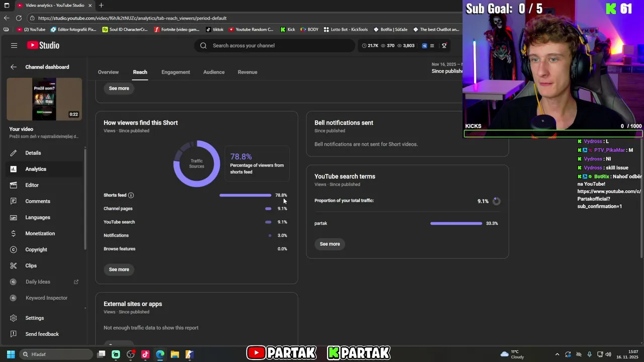Click the 'partak' search term
The image size is (644, 362).
pyautogui.click(x=321, y=223)
